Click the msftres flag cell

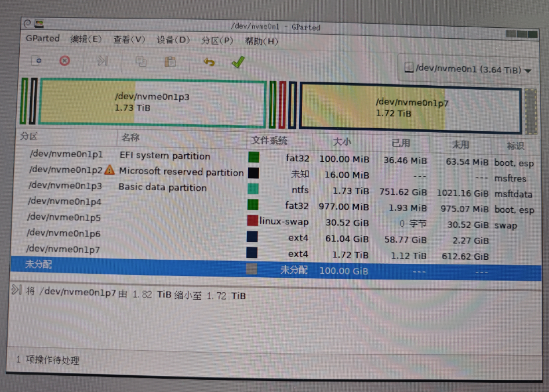510,179
